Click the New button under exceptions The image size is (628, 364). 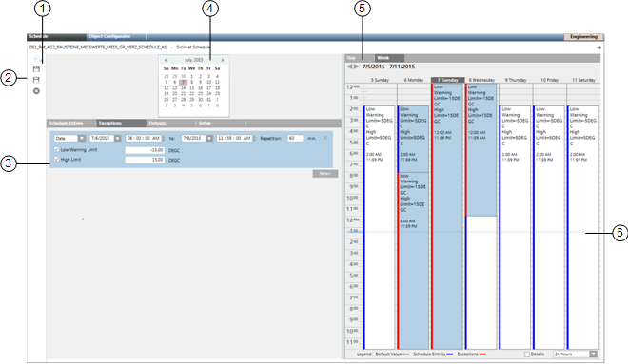(325, 174)
